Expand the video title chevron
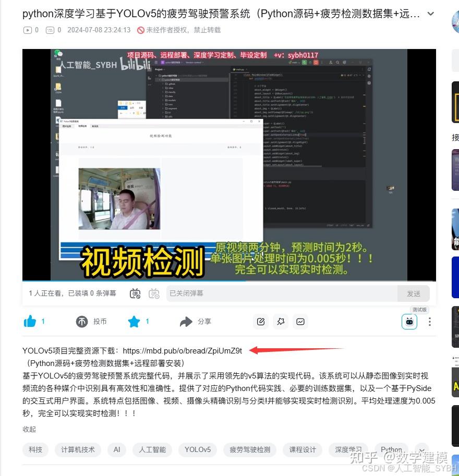Viewport: 459px width, 476px height. coord(430,15)
